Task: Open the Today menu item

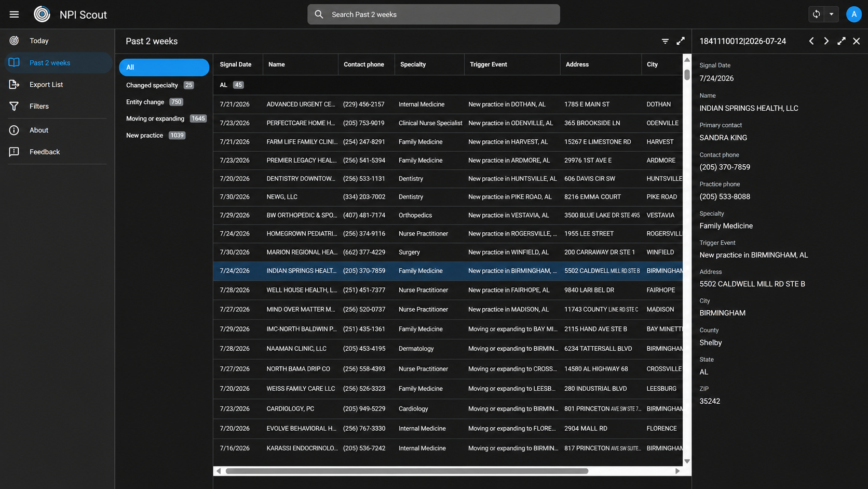Action: (x=58, y=41)
